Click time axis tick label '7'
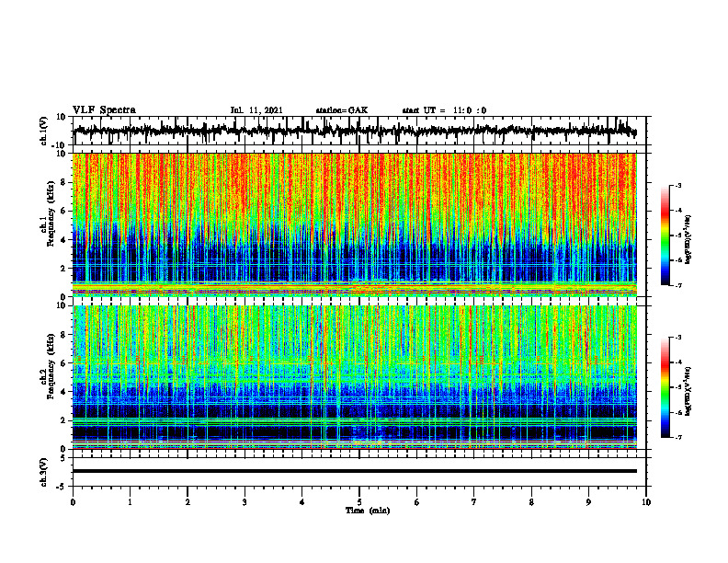728x563 pixels. (x=474, y=502)
